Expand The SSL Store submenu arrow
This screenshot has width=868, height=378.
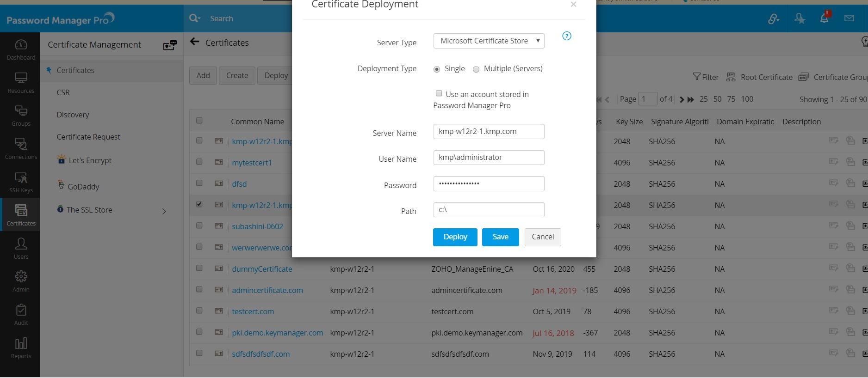[164, 211]
